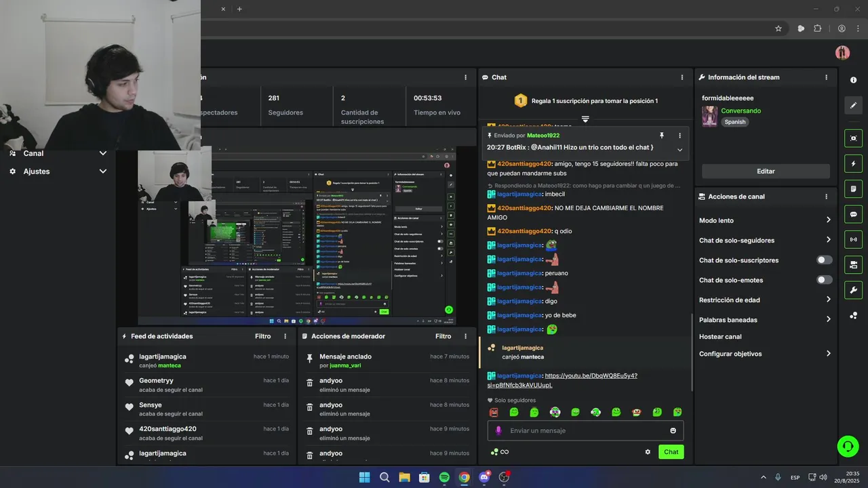This screenshot has height=488, width=868.
Task: Open Filtro in Feed de actividades
Action: click(x=263, y=336)
